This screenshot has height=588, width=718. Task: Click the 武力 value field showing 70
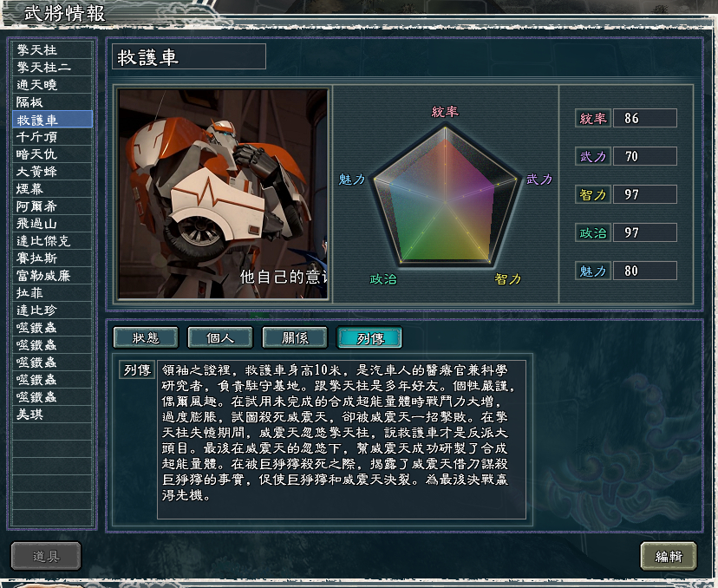645,156
